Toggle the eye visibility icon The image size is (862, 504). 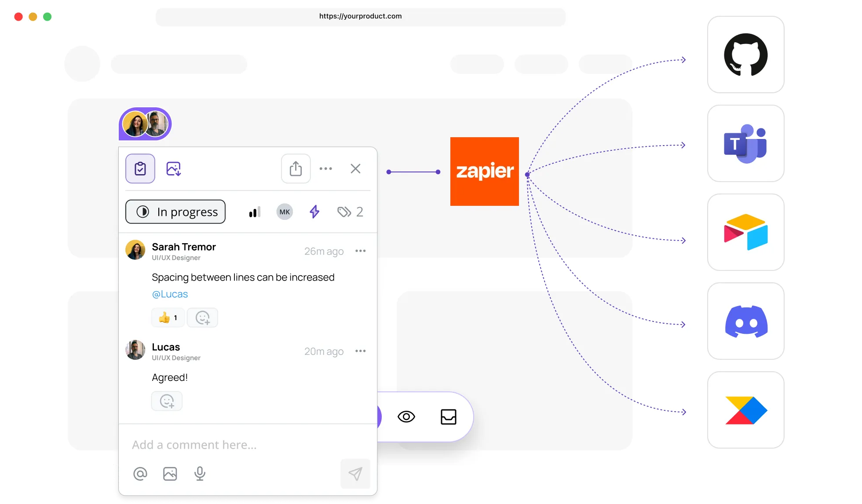coord(406,416)
